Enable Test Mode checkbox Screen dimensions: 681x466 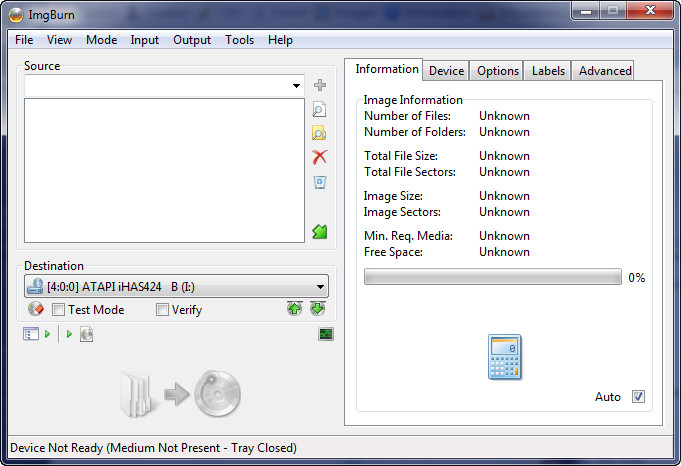pyautogui.click(x=58, y=310)
